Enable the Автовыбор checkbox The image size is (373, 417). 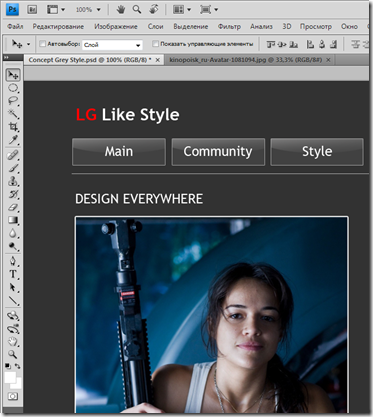pyautogui.click(x=42, y=44)
